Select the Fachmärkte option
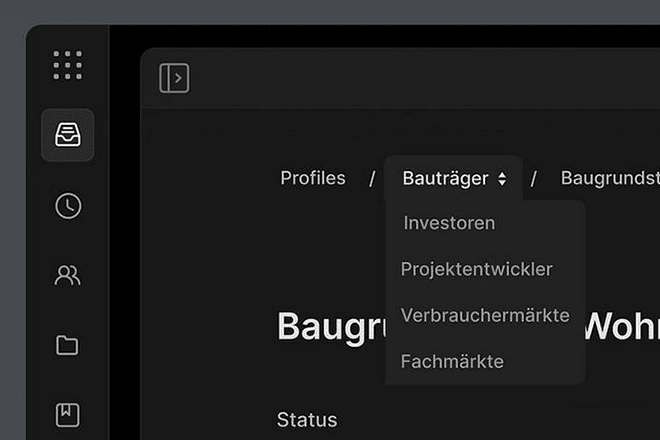Screen dimensions: 660x440 (x=452, y=361)
